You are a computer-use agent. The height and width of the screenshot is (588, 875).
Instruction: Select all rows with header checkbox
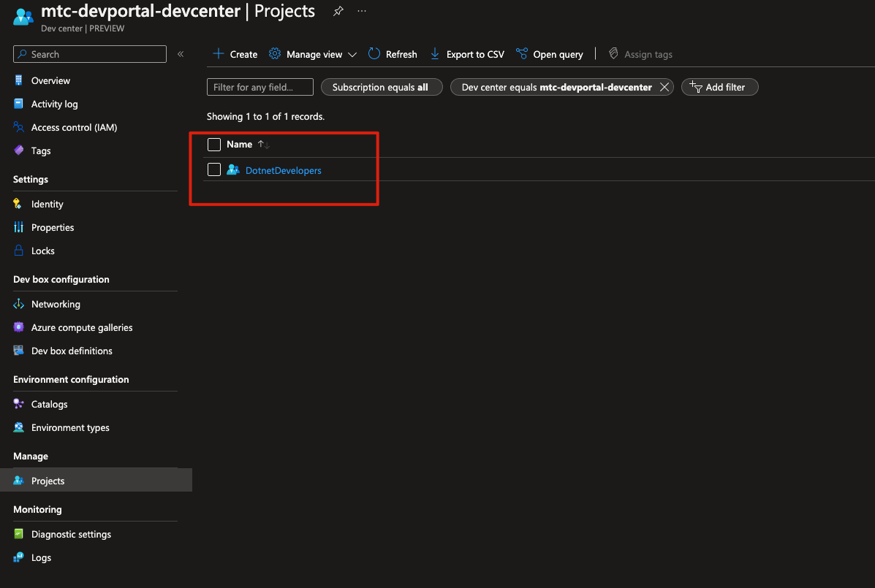click(214, 145)
